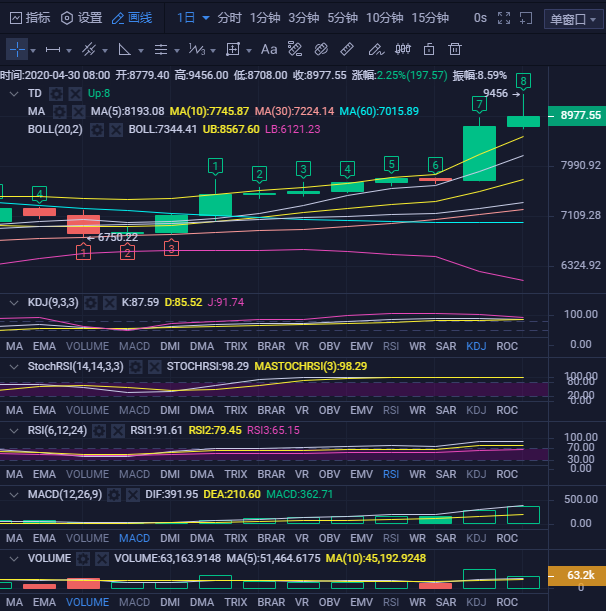Select the horizontal line segment tool
Image resolution: width=606 pixels, height=611 pixels.
pyautogui.click(x=53, y=49)
